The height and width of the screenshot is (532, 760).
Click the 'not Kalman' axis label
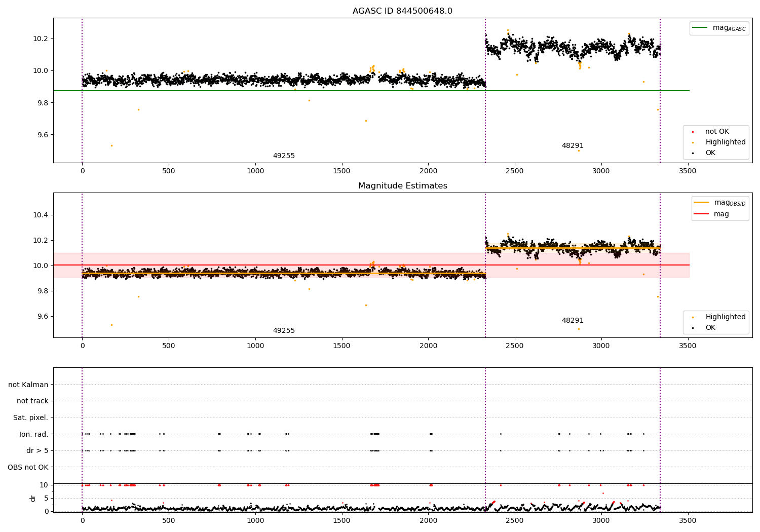(x=28, y=385)
